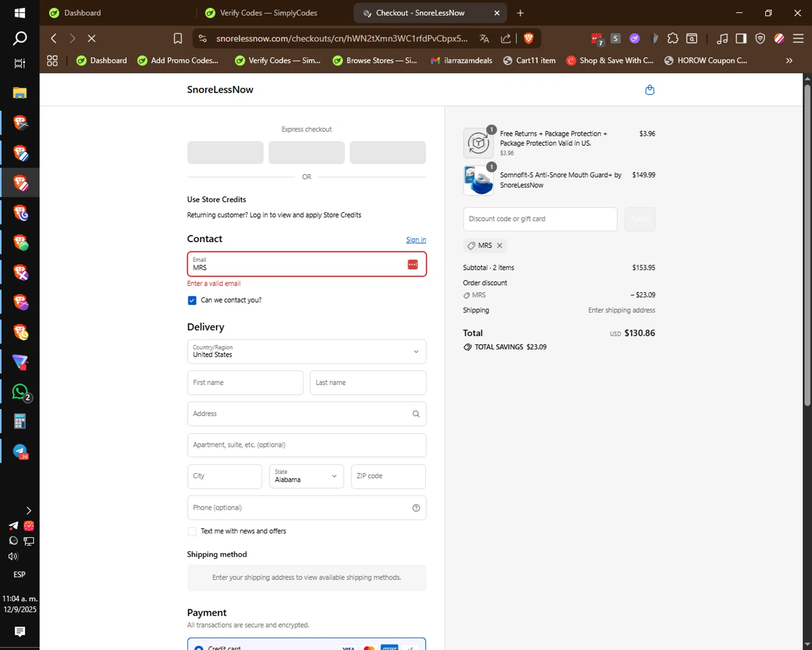
Task: Click the tab search magnifier toolbar icon
Action: (x=692, y=38)
